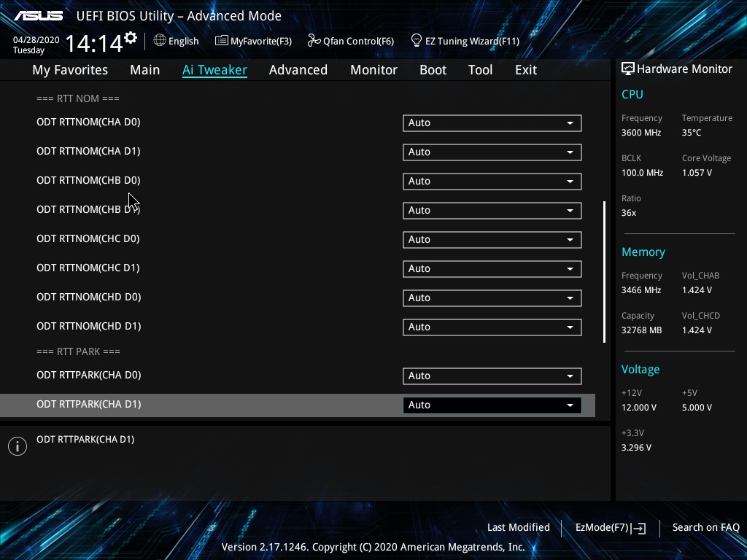Click the Qfan Control fan icon

[314, 41]
